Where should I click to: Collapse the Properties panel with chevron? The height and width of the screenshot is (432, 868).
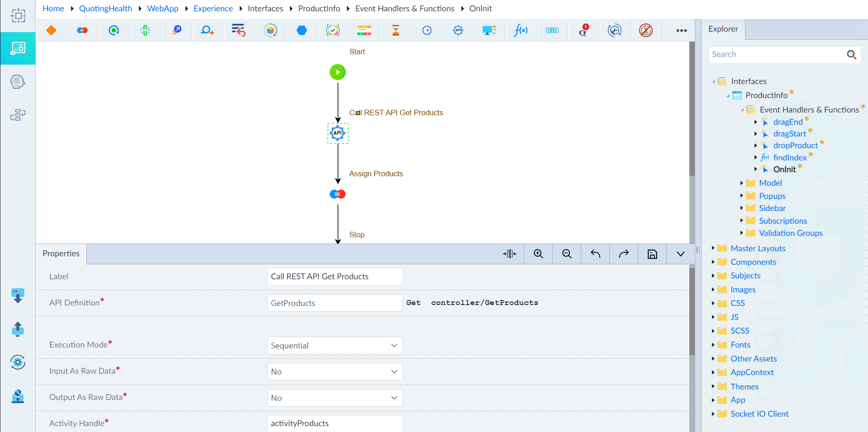tap(680, 254)
